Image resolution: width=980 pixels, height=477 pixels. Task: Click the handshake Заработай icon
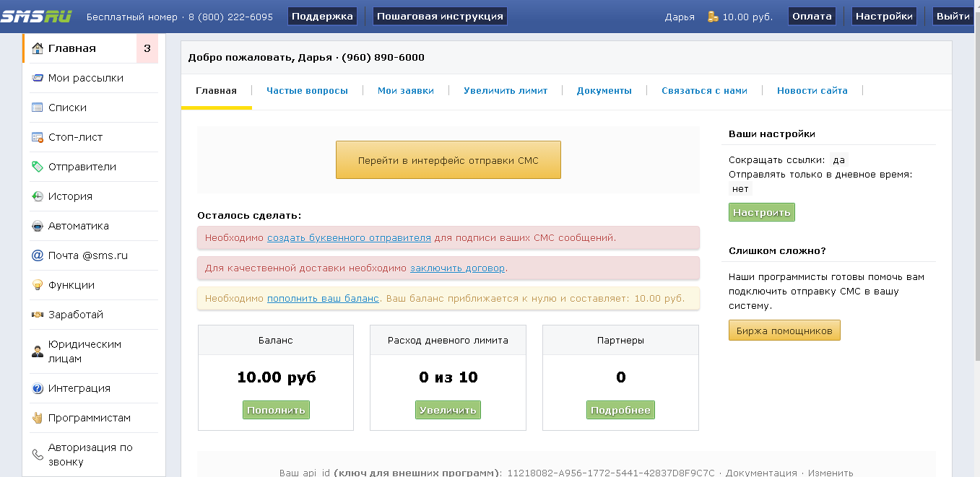38,315
